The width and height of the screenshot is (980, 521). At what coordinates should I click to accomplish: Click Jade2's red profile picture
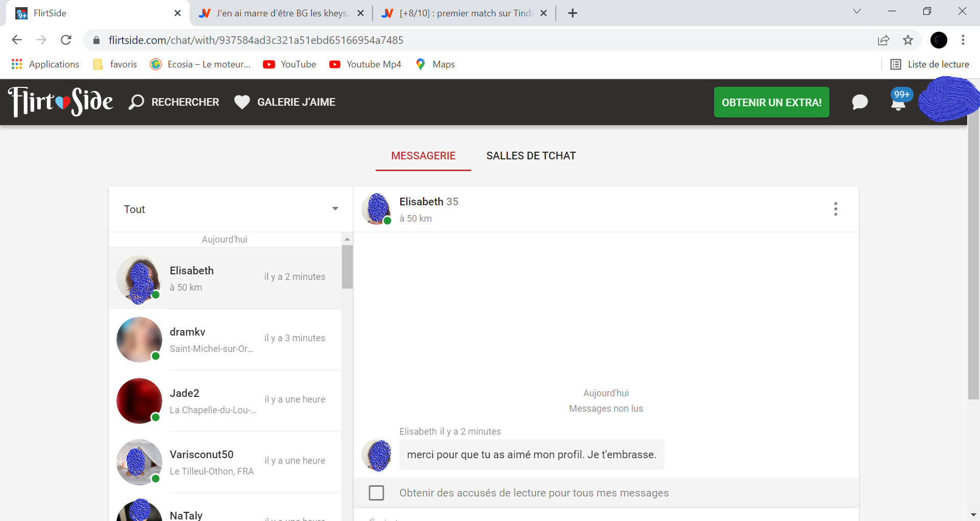(x=139, y=401)
